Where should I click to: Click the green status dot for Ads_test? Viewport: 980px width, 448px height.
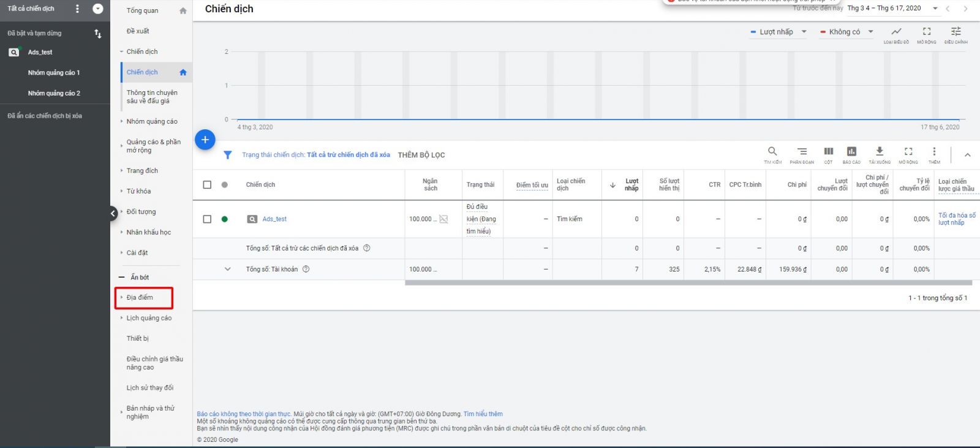click(x=225, y=219)
